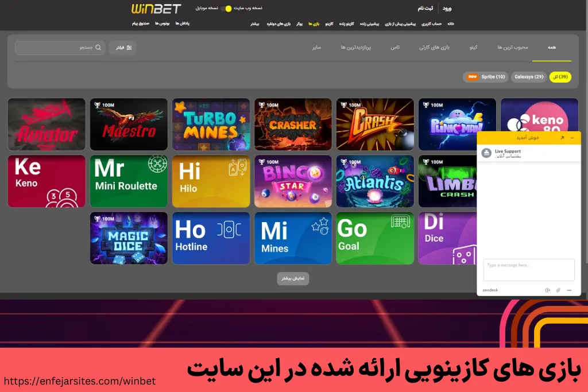Filter by Galaxsys (29) provider
Image resolution: width=588 pixels, height=392 pixels.
click(529, 77)
